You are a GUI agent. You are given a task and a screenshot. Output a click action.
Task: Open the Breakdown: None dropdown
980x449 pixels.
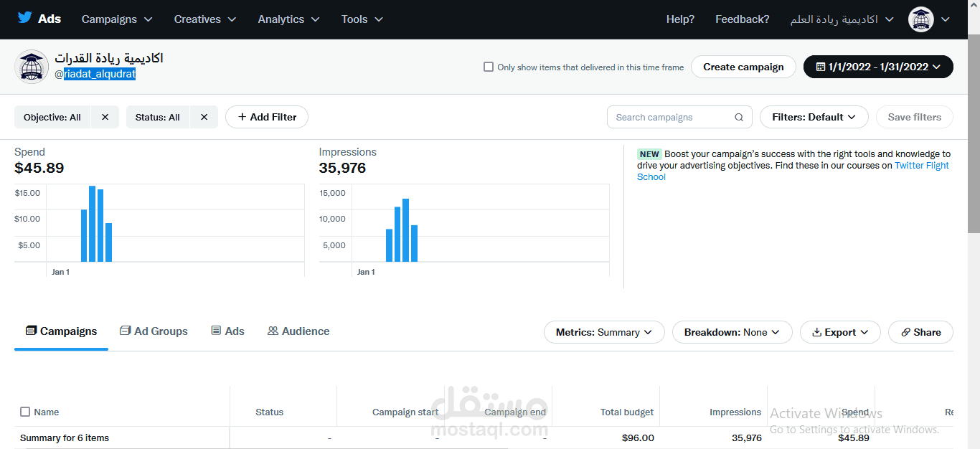[x=732, y=332]
